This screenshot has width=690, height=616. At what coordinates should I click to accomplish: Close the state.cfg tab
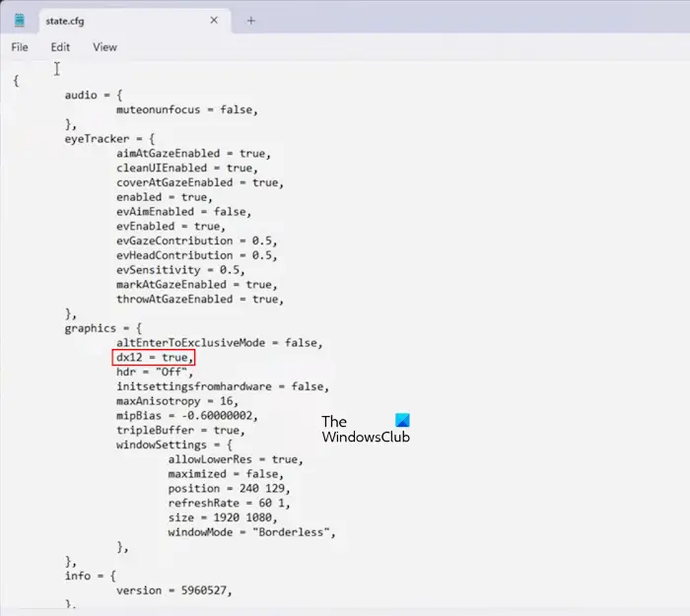pos(214,21)
